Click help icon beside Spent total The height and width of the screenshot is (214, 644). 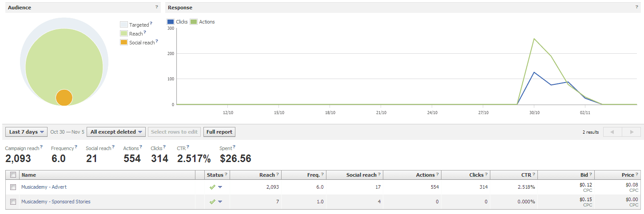tap(234, 147)
